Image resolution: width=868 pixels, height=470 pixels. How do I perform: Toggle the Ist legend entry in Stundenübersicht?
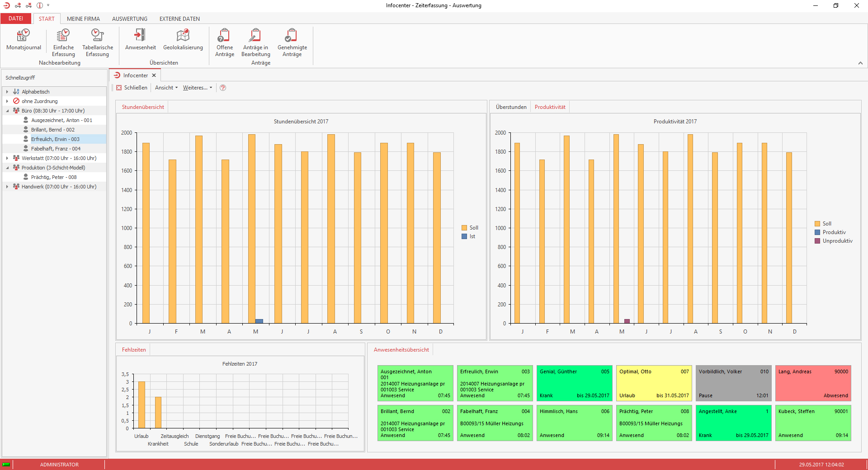coord(468,236)
